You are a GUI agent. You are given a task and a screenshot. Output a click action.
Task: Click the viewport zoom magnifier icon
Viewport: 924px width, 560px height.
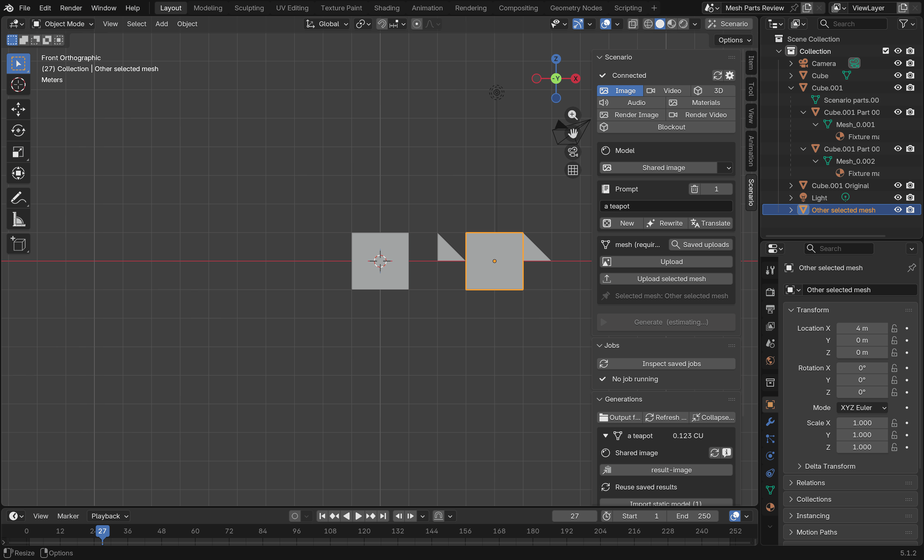(573, 115)
